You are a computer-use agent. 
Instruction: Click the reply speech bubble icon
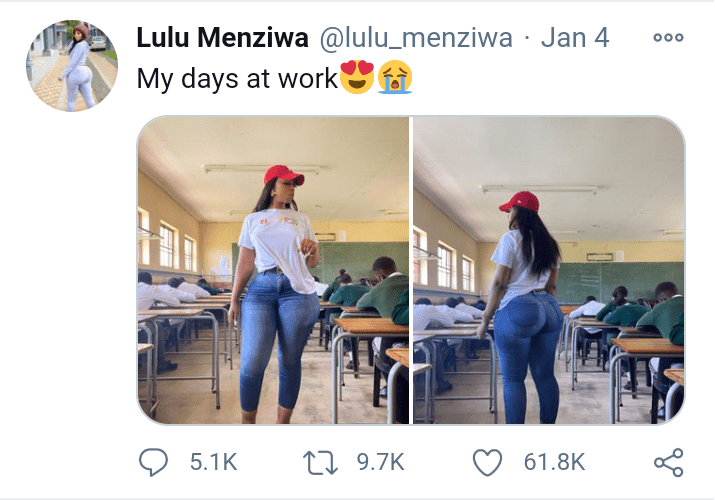[153, 462]
